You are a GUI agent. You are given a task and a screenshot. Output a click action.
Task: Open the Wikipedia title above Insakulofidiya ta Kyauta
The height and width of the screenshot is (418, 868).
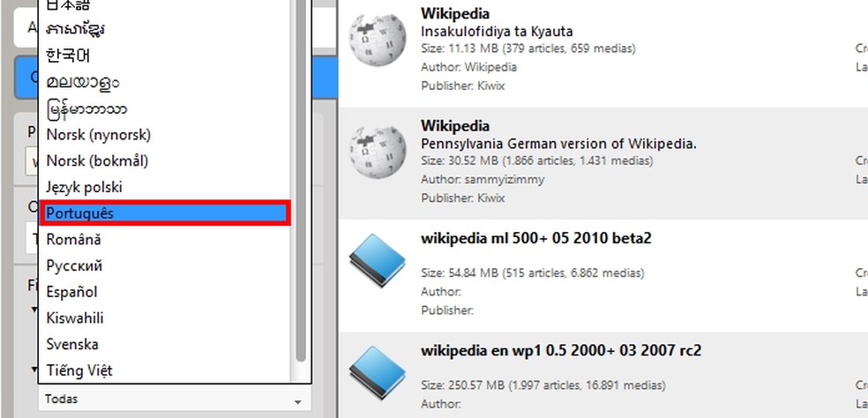455,12
